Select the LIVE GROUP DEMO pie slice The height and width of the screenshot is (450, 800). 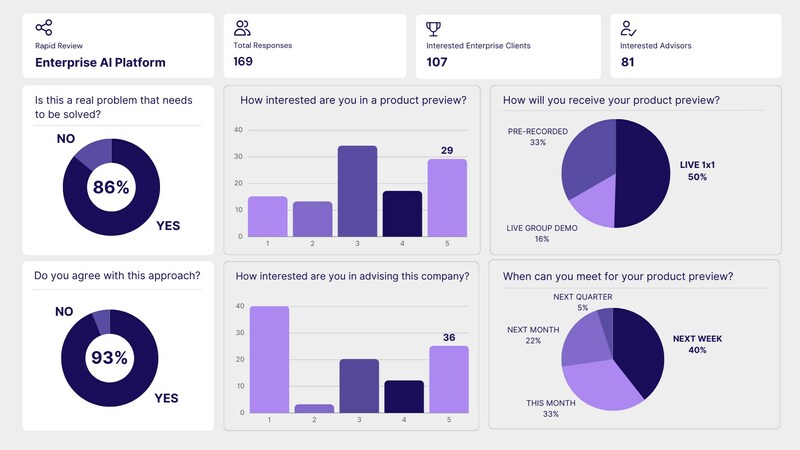click(x=594, y=207)
